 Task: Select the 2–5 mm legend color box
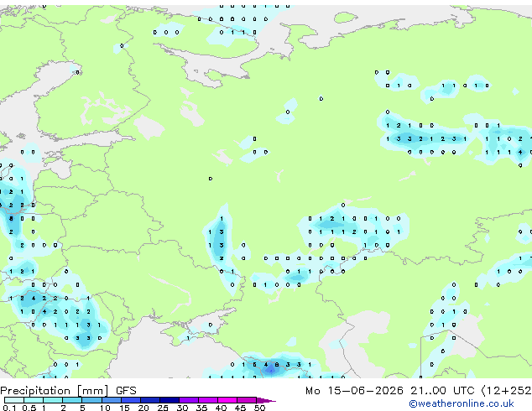(x=72, y=400)
